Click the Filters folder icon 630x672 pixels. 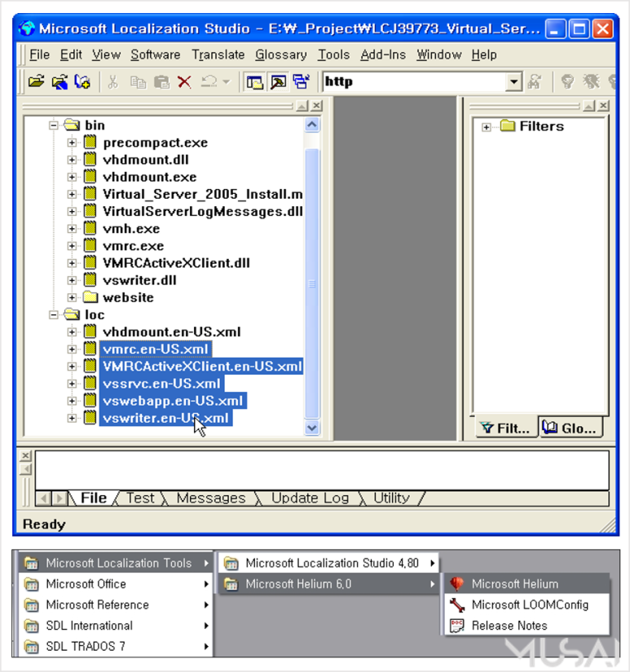[x=508, y=126]
